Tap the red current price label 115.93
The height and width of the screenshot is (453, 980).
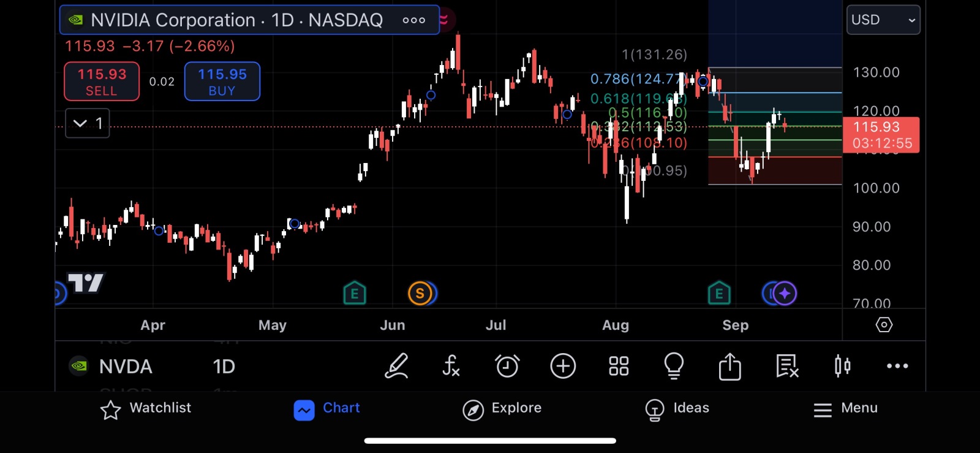(881, 135)
